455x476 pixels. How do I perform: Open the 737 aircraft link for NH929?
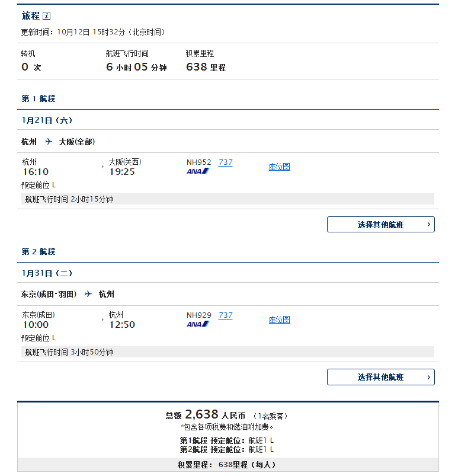click(x=225, y=315)
